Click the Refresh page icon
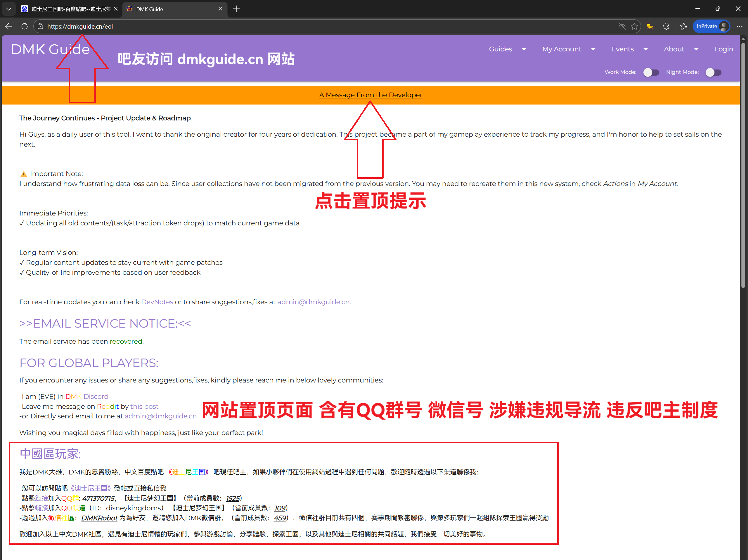Screen dimensions: 748x560 pyautogui.click(x=24, y=26)
